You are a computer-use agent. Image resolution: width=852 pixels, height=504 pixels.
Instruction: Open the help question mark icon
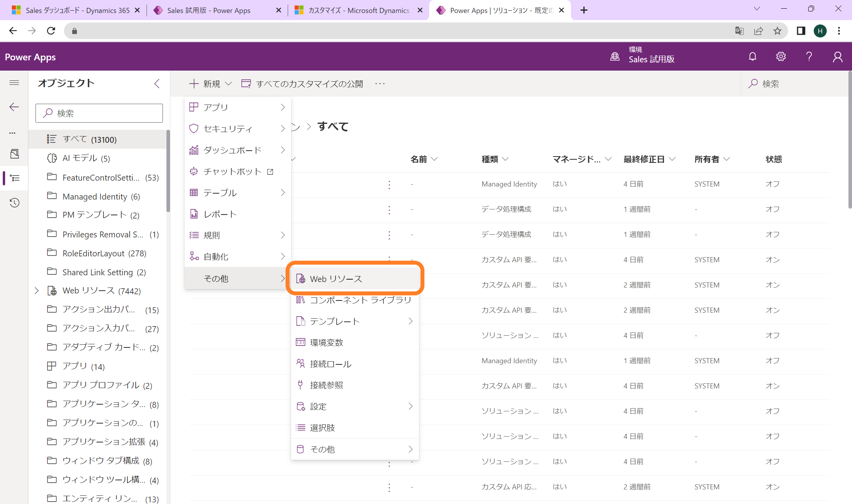click(x=809, y=57)
